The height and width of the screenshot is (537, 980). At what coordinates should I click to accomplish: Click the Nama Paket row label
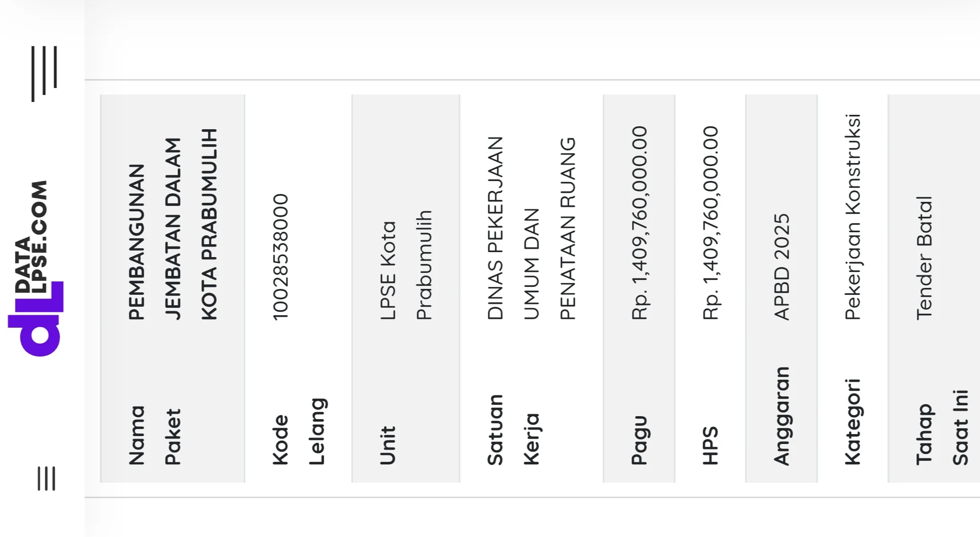tap(155, 436)
